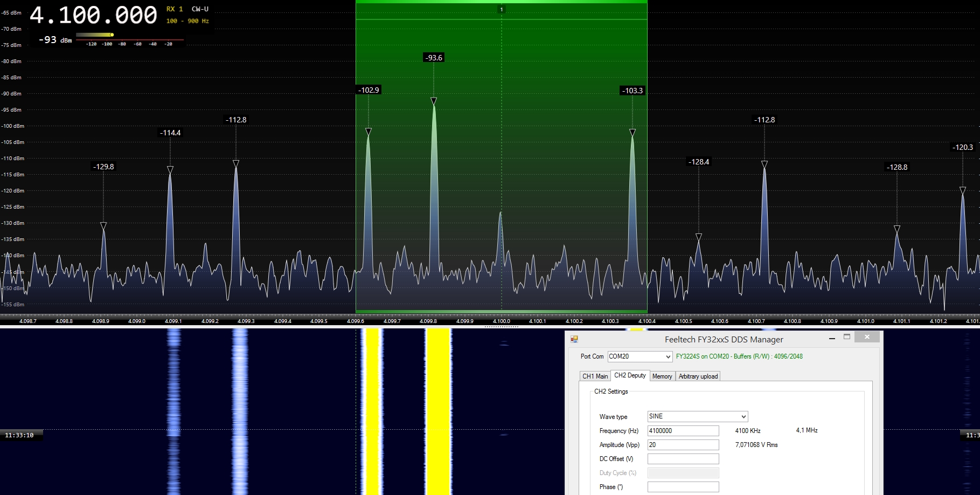
Task: Click the Frequency (Hz) input field
Action: click(683, 431)
